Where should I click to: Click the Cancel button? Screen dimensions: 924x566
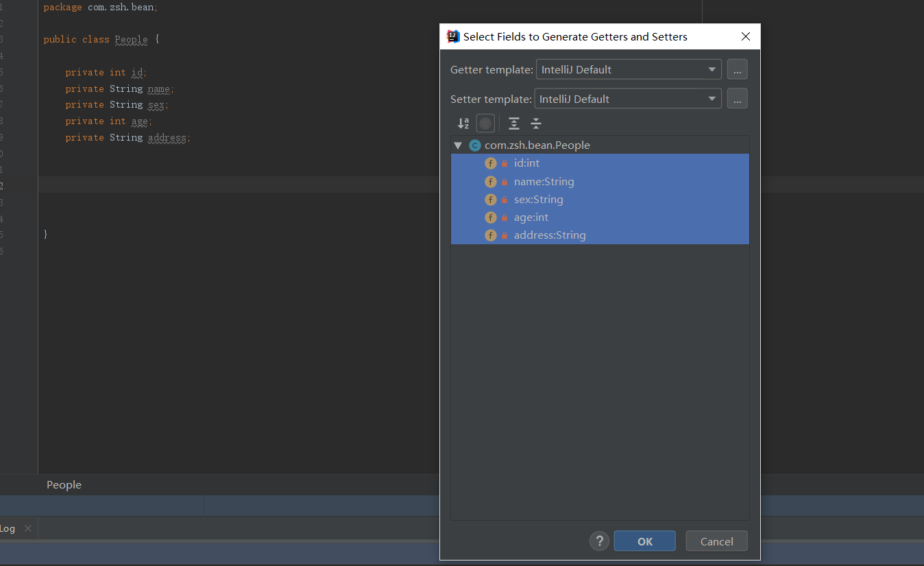tap(717, 541)
